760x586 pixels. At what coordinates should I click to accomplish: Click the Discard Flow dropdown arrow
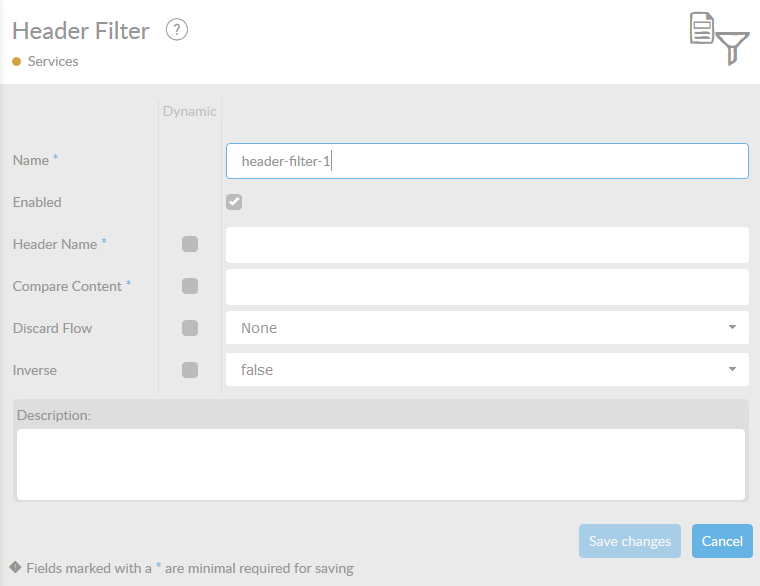coord(732,327)
